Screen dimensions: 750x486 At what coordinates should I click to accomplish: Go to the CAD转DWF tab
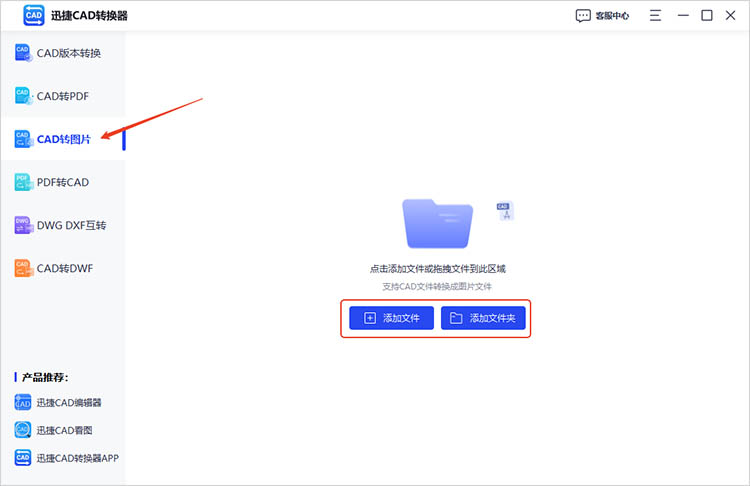click(63, 268)
